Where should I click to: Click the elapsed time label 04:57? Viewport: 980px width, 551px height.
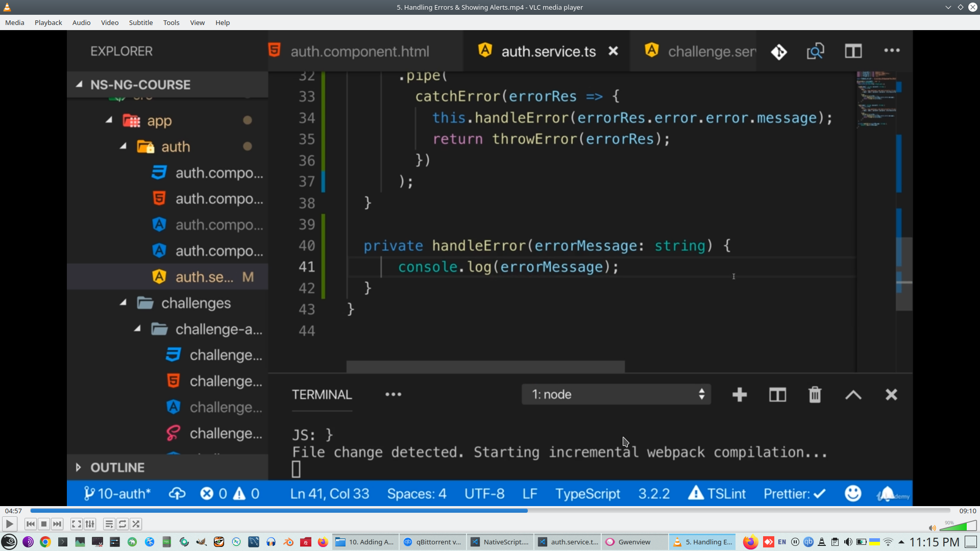pyautogui.click(x=13, y=511)
